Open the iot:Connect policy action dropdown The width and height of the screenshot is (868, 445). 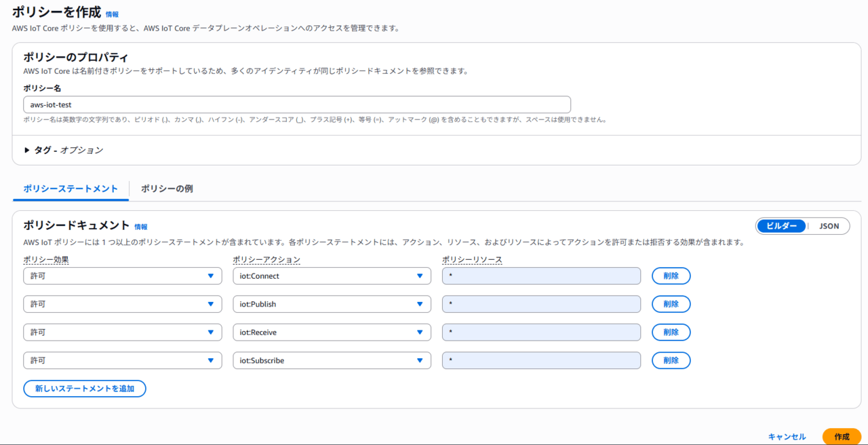(x=331, y=276)
